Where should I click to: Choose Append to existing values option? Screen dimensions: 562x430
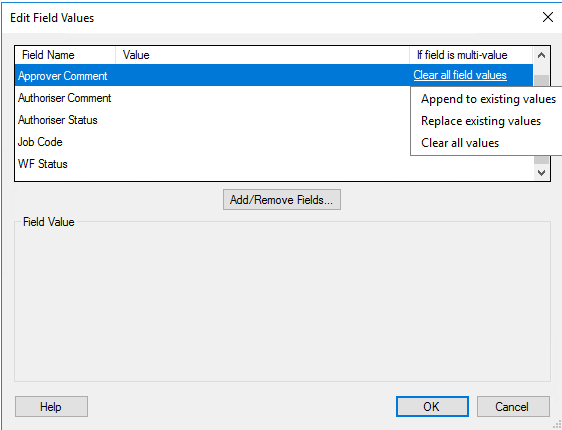488,99
